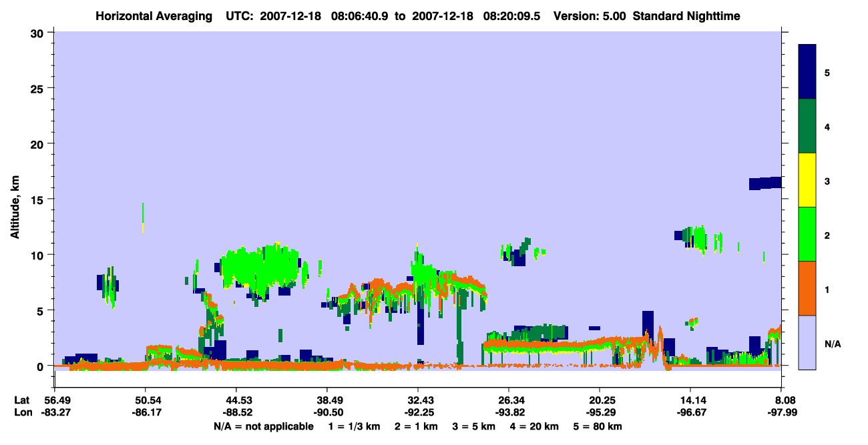868x445 pixels.
Task: Click the dark green level 4 colorbar segment
Action: 807,126
